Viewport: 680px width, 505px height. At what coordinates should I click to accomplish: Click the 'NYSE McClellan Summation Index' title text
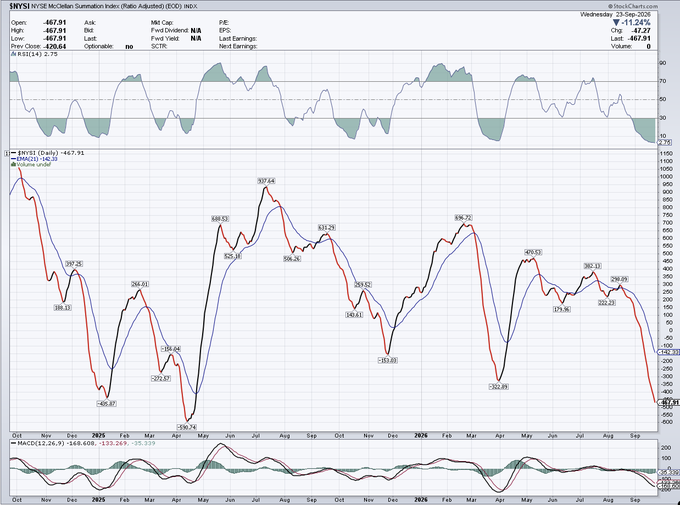point(75,7)
